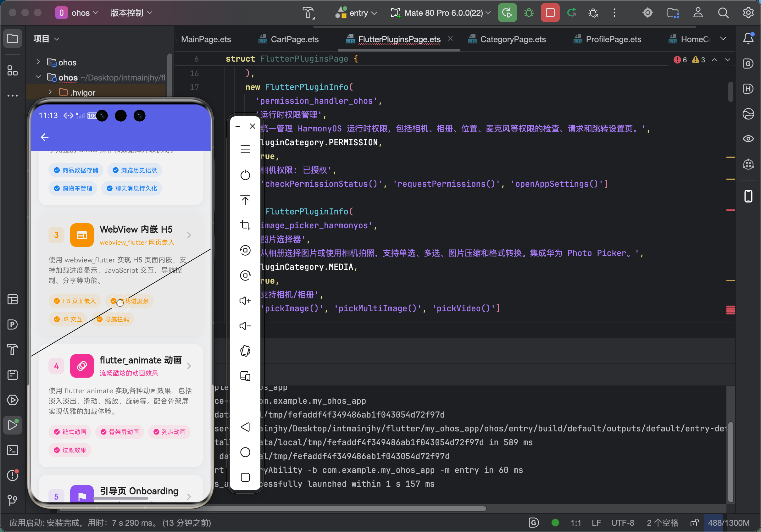Show hidden editor tabs dropdown
This screenshot has width=761, height=532.
723,39
